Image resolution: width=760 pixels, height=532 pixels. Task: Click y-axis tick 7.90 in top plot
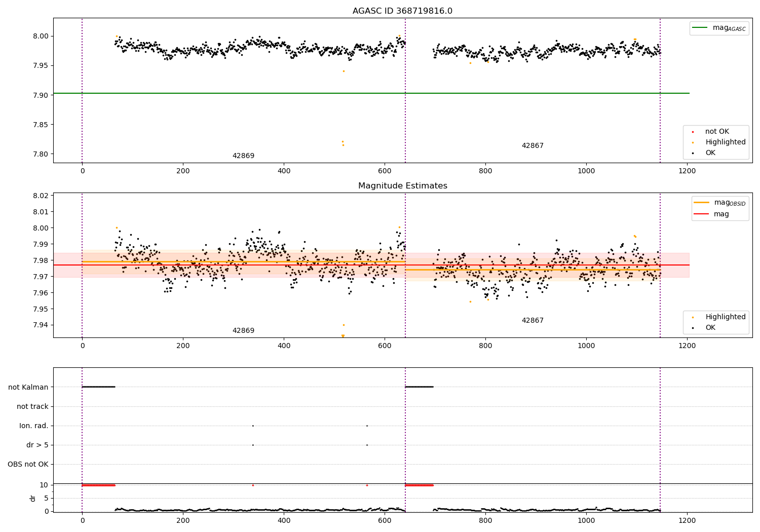[x=42, y=95]
